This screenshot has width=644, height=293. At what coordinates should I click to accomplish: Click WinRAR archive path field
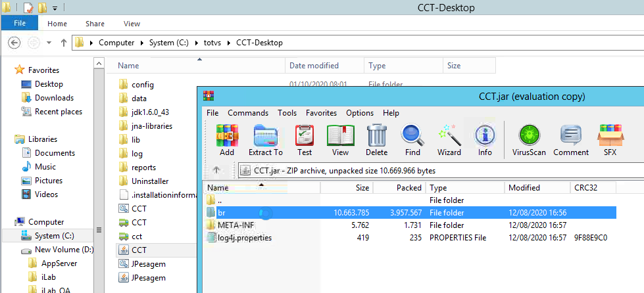pyautogui.click(x=440, y=170)
